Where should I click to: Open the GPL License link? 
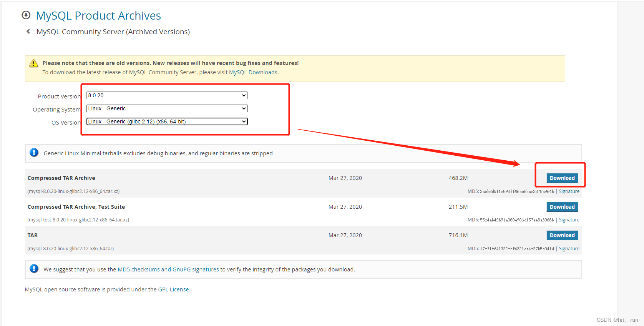click(174, 289)
